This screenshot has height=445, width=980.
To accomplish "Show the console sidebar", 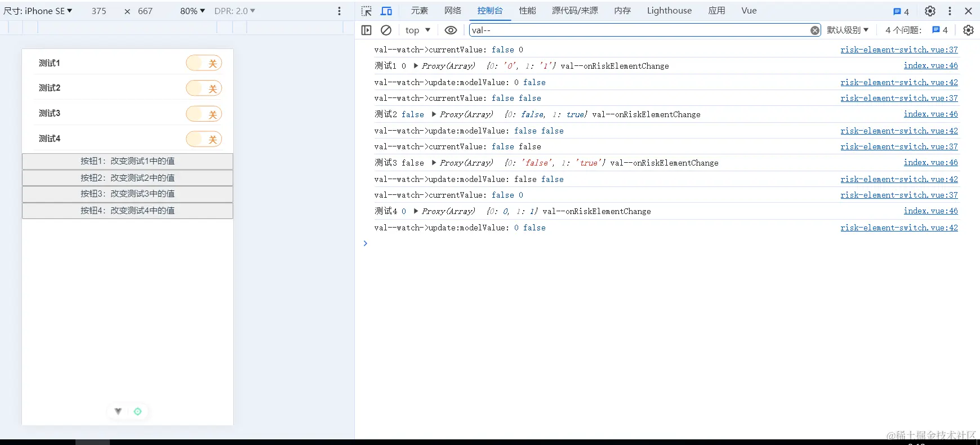I will (367, 30).
